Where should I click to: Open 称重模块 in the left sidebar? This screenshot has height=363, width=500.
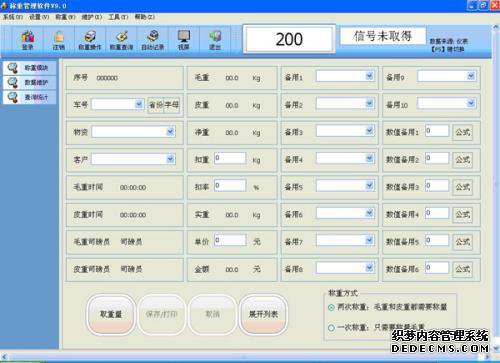30,68
